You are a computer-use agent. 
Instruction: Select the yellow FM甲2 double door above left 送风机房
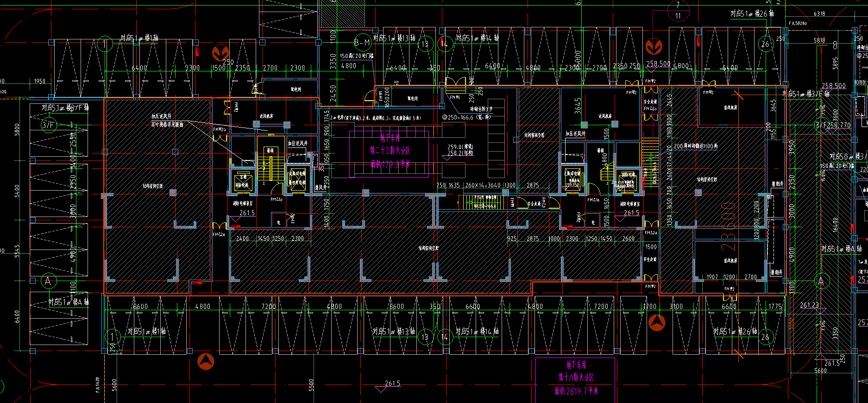[x=228, y=108]
